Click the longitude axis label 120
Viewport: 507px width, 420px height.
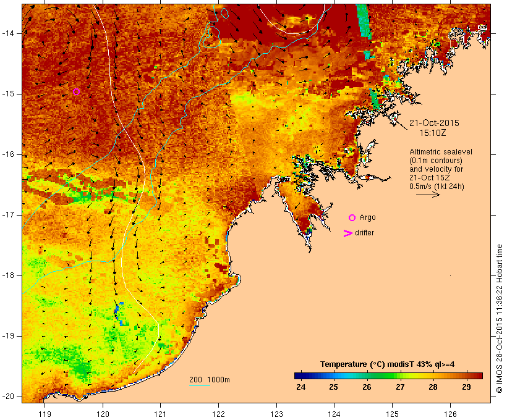coord(103,414)
